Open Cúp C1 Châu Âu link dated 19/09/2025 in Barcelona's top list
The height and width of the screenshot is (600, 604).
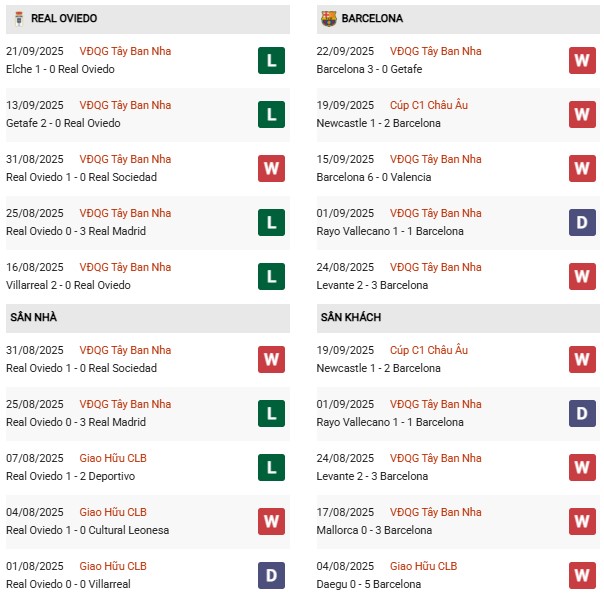point(429,105)
